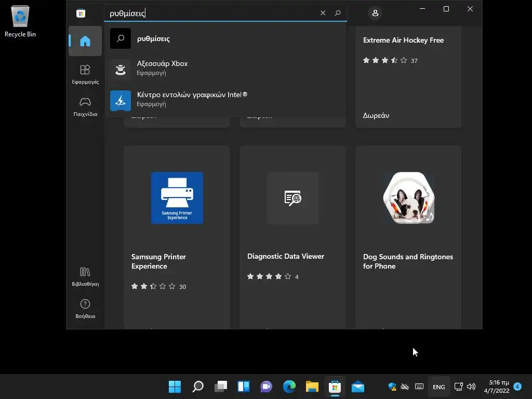Close the Microsoft Store window
Viewport: 532px width, 399px height.
tap(470, 9)
